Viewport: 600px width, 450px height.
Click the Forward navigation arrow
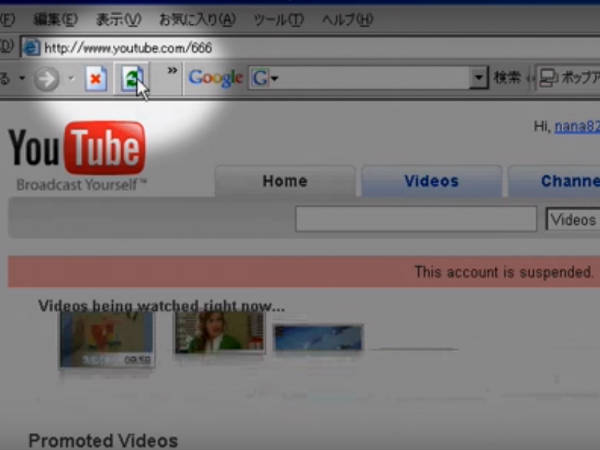click(x=47, y=79)
